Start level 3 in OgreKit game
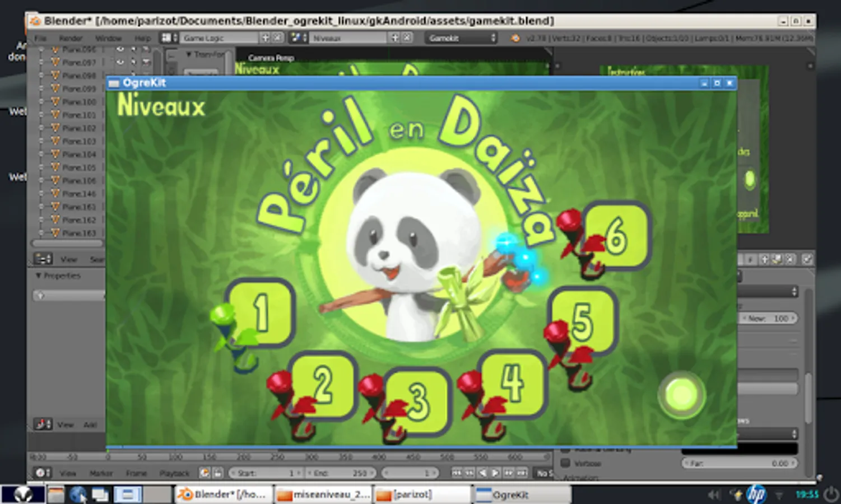The image size is (841, 504). click(x=418, y=401)
